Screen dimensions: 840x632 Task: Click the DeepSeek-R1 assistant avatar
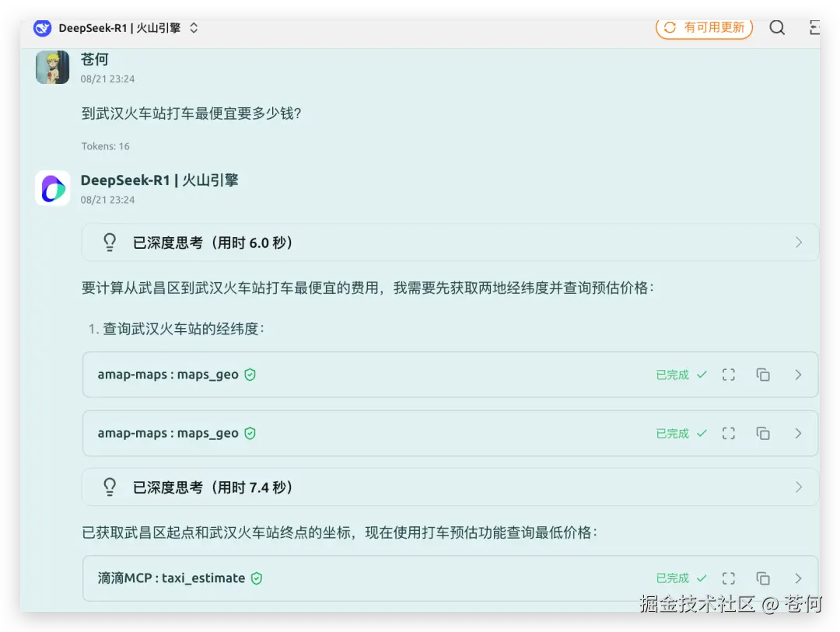coord(52,188)
